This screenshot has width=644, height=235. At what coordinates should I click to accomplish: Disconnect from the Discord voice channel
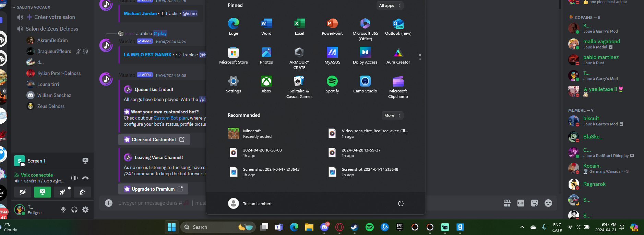(x=85, y=178)
